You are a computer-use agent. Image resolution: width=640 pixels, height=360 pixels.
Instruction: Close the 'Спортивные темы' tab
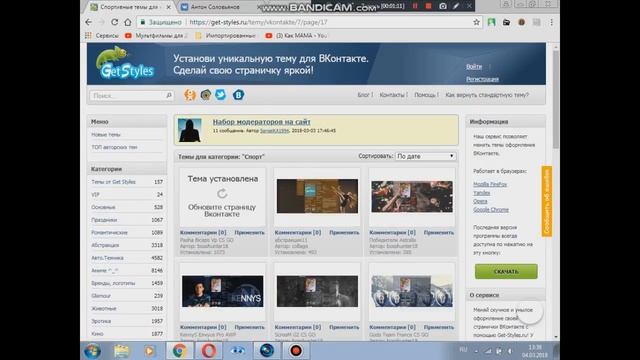[169, 7]
